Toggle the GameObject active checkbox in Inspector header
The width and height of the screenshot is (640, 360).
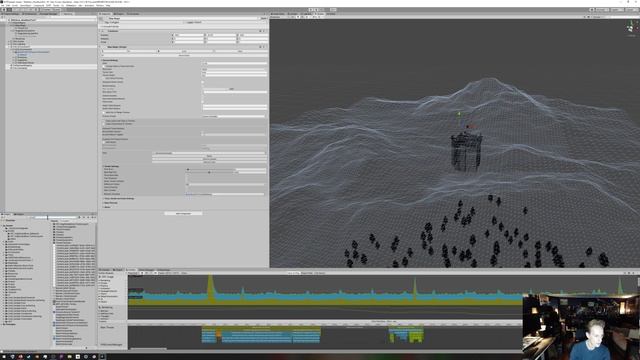[107, 18]
